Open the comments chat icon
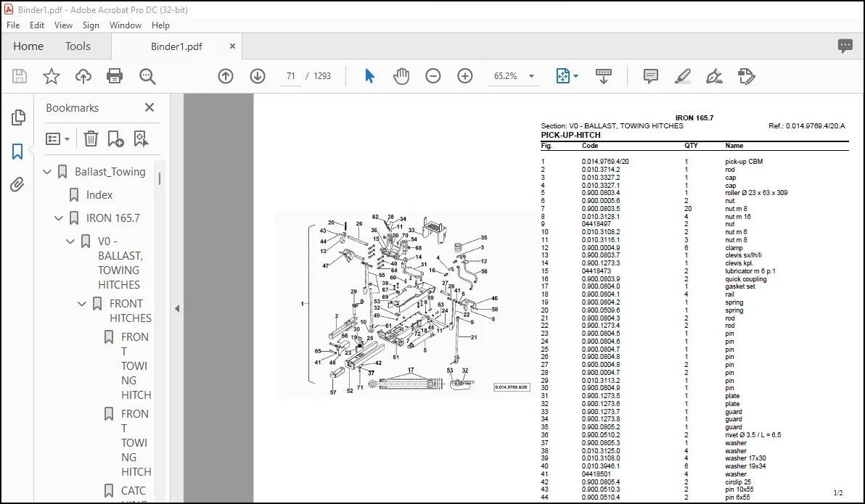Image resolution: width=865 pixels, height=504 pixels. click(x=845, y=46)
